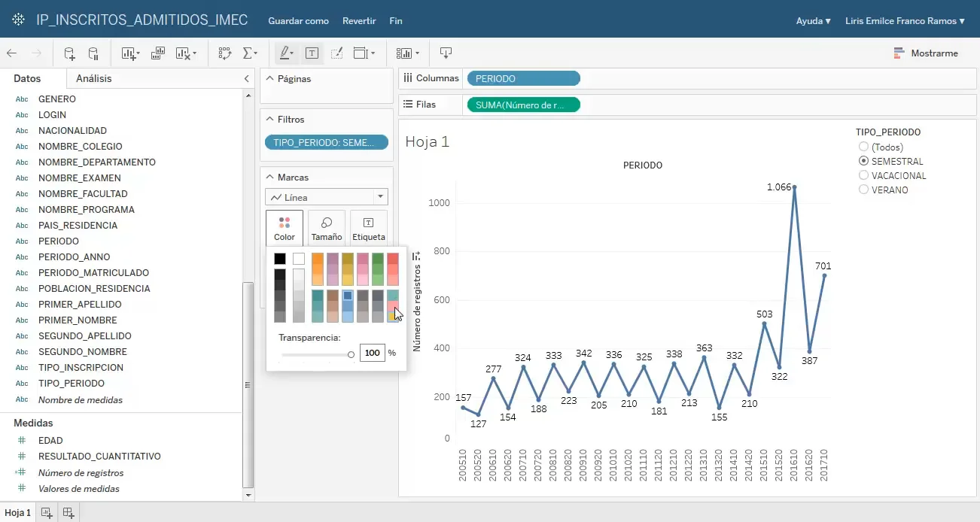
Task: Click the 1.066 data point label
Action: [x=779, y=187]
